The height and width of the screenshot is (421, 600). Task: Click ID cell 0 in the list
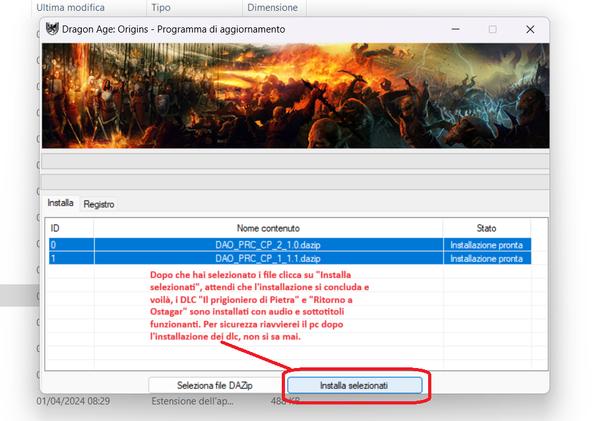pyautogui.click(x=71, y=245)
